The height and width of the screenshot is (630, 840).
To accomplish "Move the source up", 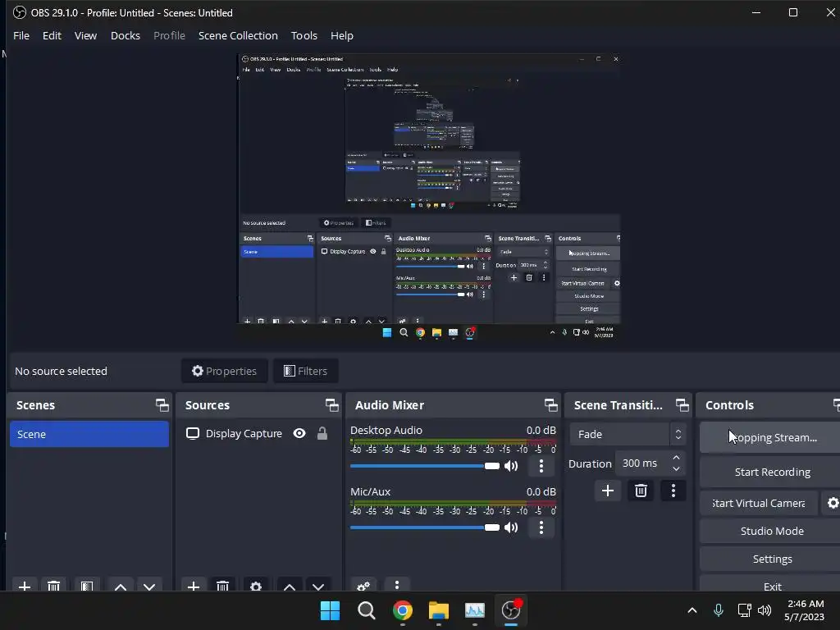I will coord(290,586).
